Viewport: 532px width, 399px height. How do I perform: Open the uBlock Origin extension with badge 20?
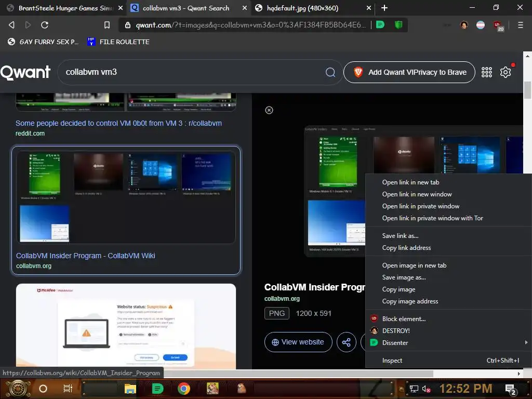pyautogui.click(x=498, y=26)
